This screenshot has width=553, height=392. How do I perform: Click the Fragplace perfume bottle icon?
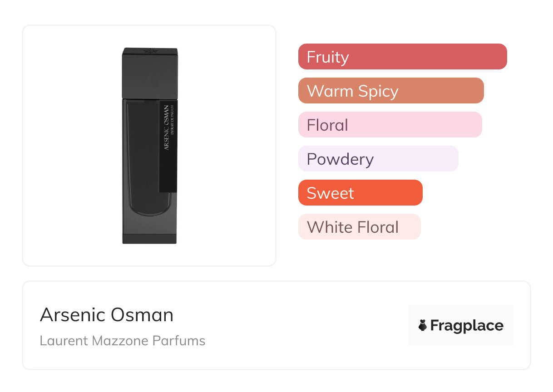click(x=423, y=325)
